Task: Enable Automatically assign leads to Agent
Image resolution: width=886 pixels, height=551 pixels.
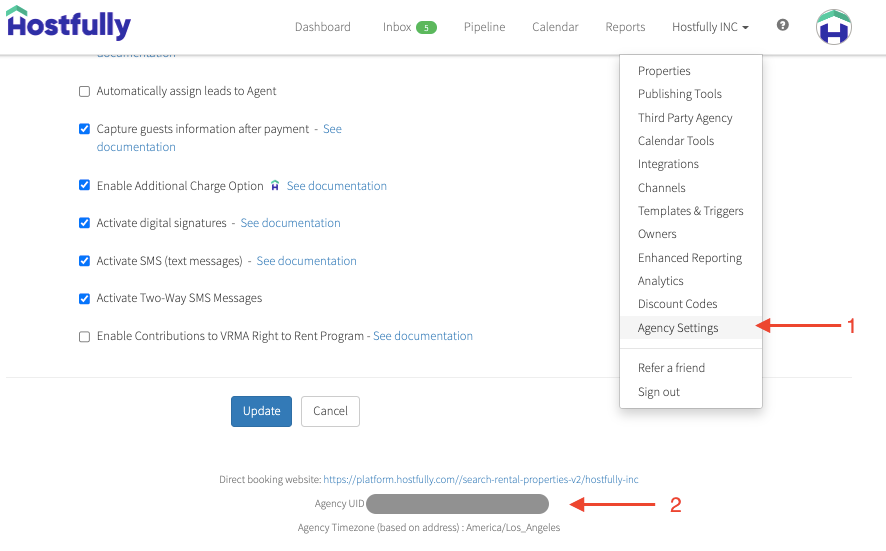Action: click(85, 92)
